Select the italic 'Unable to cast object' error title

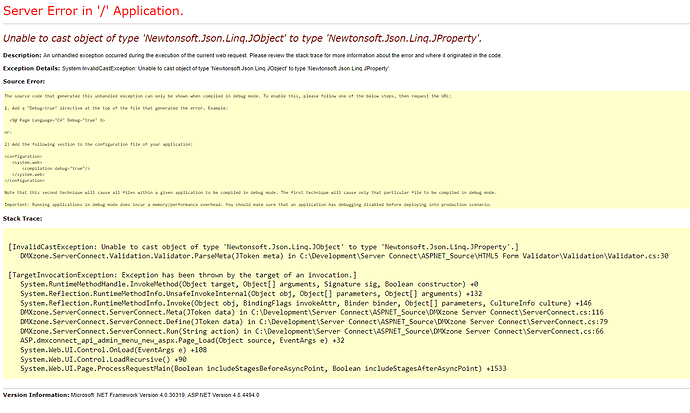tap(242, 38)
